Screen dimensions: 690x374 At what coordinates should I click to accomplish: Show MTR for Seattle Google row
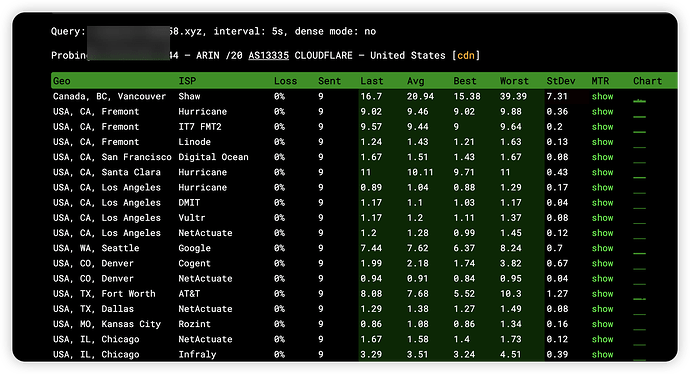[602, 248]
